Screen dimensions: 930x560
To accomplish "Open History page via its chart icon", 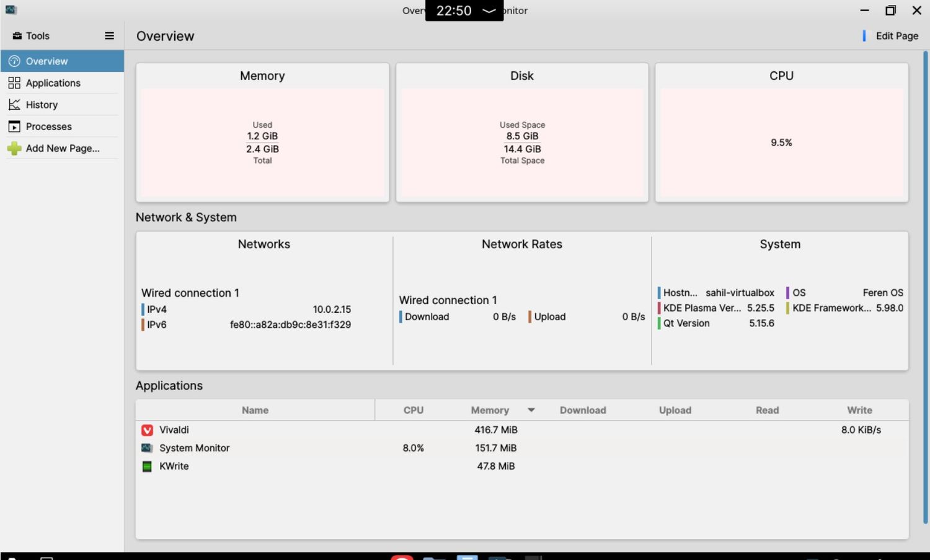I will tap(14, 105).
